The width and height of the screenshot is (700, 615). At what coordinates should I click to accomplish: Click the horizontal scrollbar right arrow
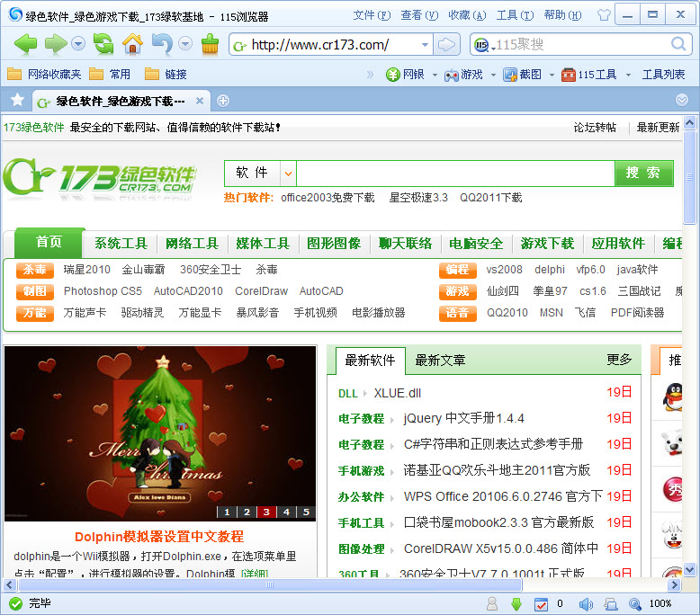[x=675, y=584]
